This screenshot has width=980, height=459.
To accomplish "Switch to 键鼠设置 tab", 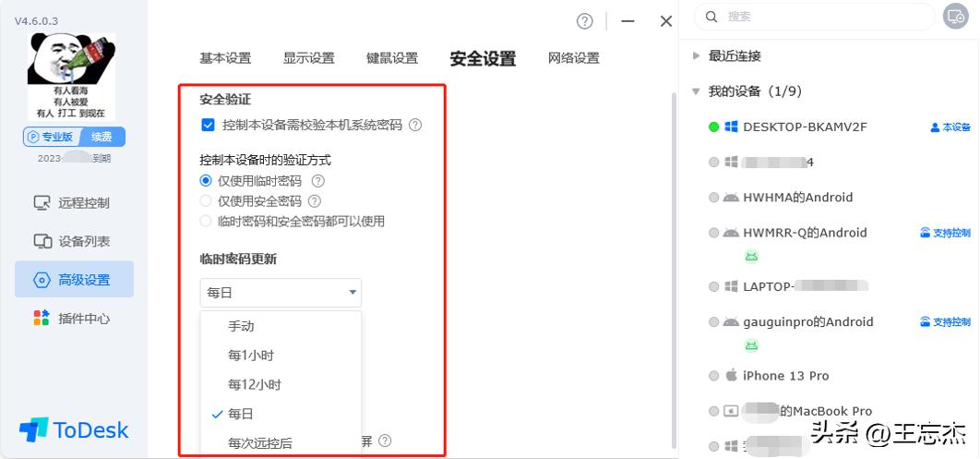I will point(392,58).
